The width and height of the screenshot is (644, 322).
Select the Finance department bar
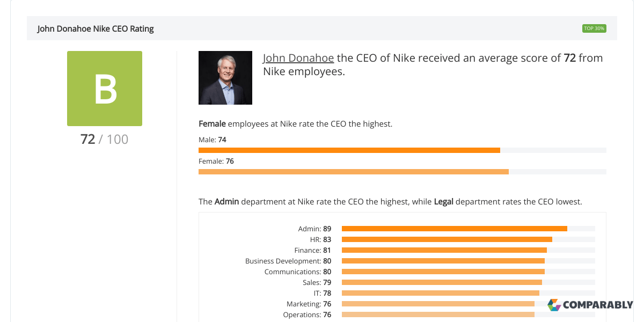tap(443, 250)
